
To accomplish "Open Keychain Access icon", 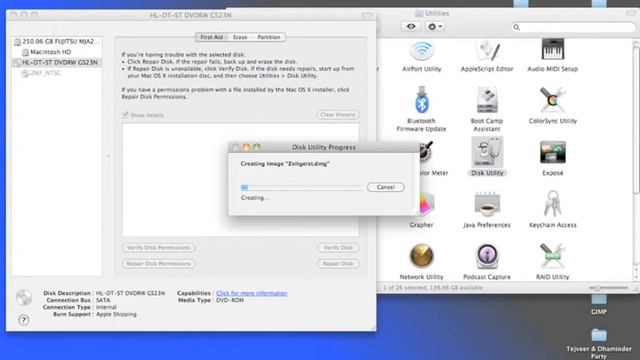I will (553, 204).
